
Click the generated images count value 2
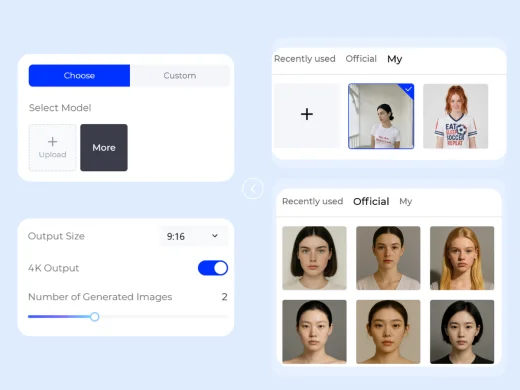224,297
